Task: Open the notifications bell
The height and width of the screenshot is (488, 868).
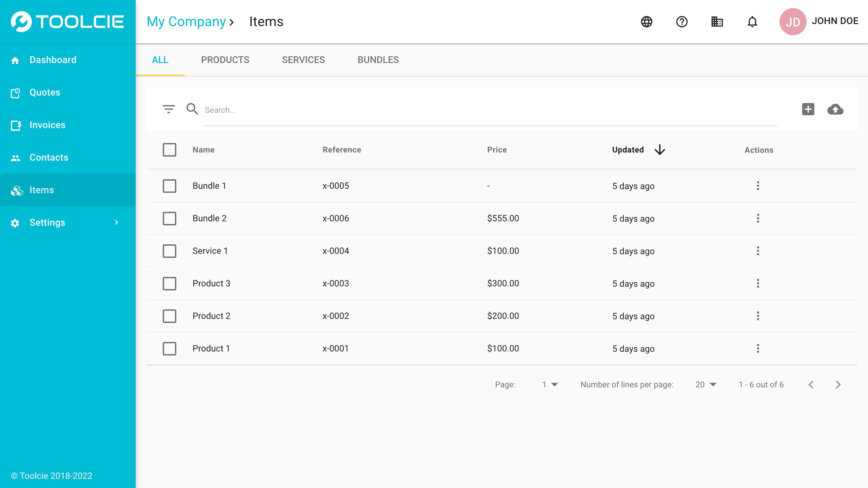Action: point(752,22)
